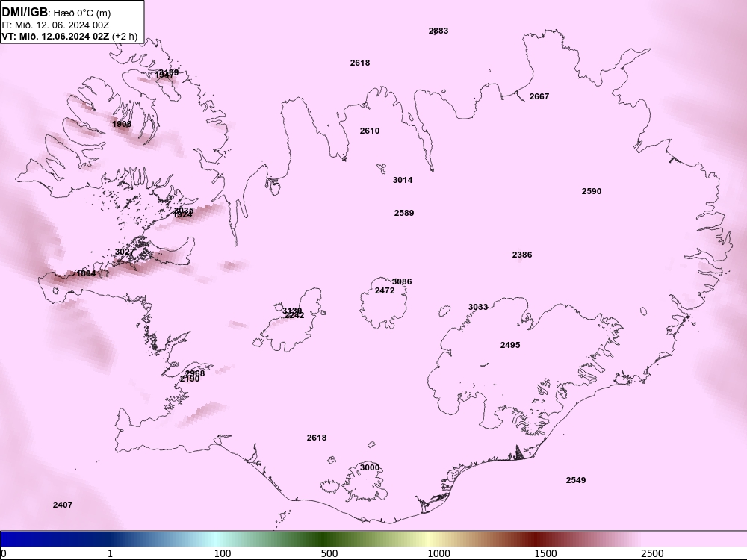Click the 0 tick on the color scale
Image resolution: width=747 pixels, height=560 pixels.
coord(4,553)
